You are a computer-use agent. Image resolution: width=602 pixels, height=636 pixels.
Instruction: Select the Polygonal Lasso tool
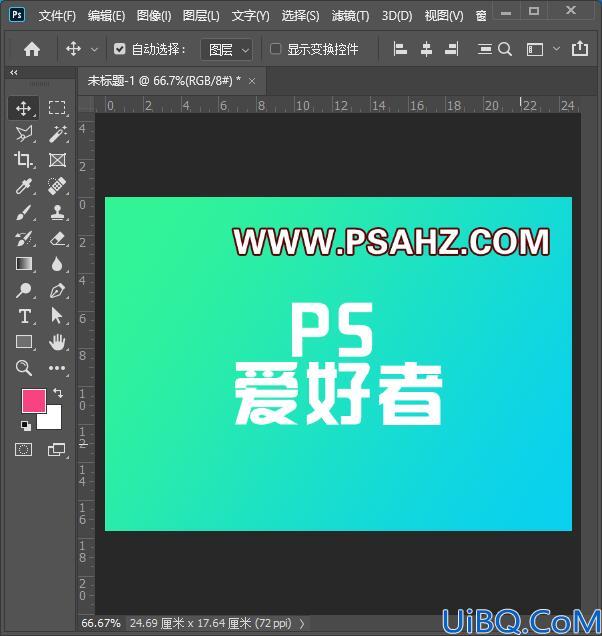(x=24, y=134)
